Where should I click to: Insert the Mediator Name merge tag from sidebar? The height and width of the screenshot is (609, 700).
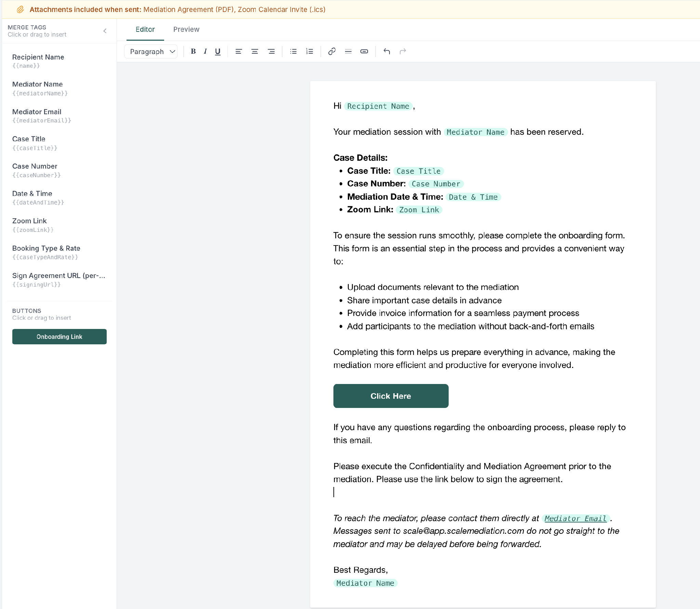(59, 88)
